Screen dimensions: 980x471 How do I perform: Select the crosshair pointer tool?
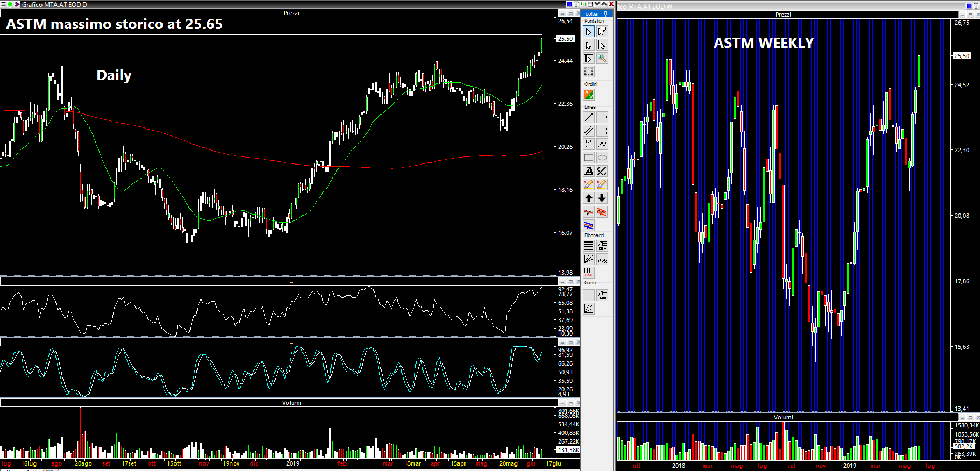(x=589, y=58)
